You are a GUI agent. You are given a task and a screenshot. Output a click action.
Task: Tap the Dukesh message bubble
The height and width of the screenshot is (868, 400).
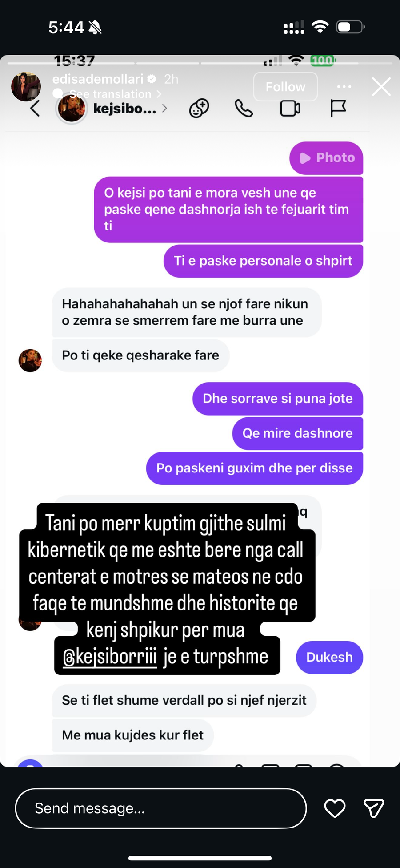pyautogui.click(x=329, y=657)
